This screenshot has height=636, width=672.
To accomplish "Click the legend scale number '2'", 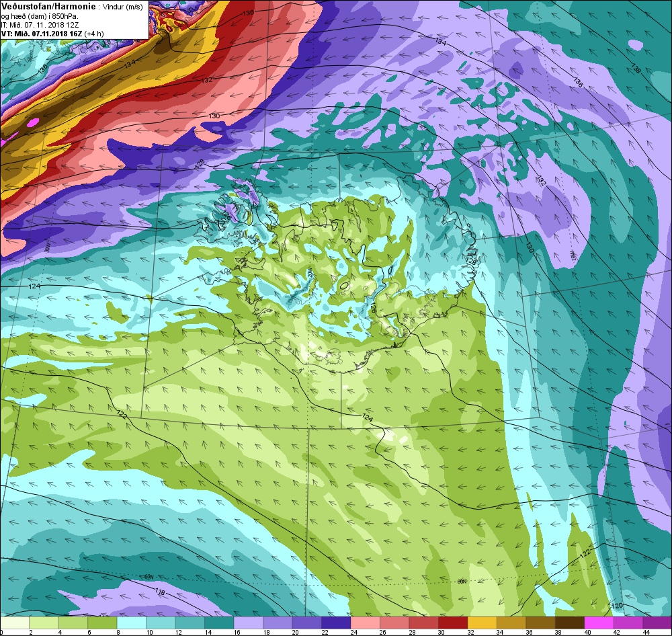I will pyautogui.click(x=31, y=632).
